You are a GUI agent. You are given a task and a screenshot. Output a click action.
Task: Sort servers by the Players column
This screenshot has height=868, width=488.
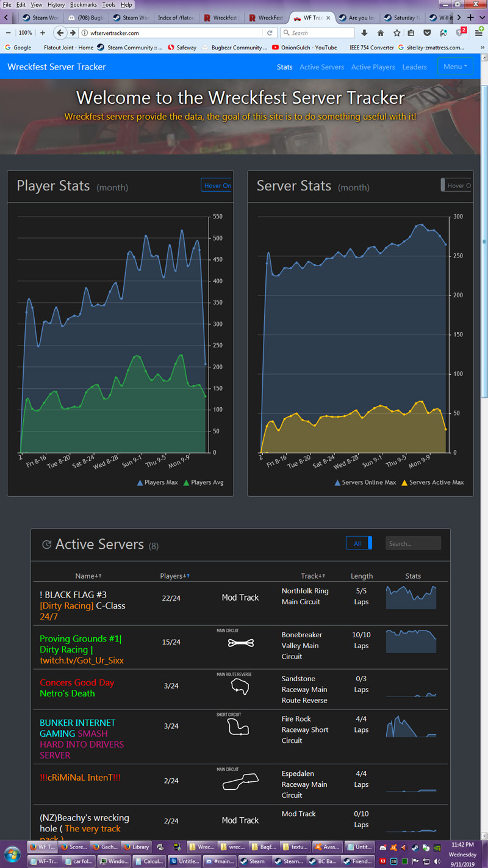tap(174, 576)
